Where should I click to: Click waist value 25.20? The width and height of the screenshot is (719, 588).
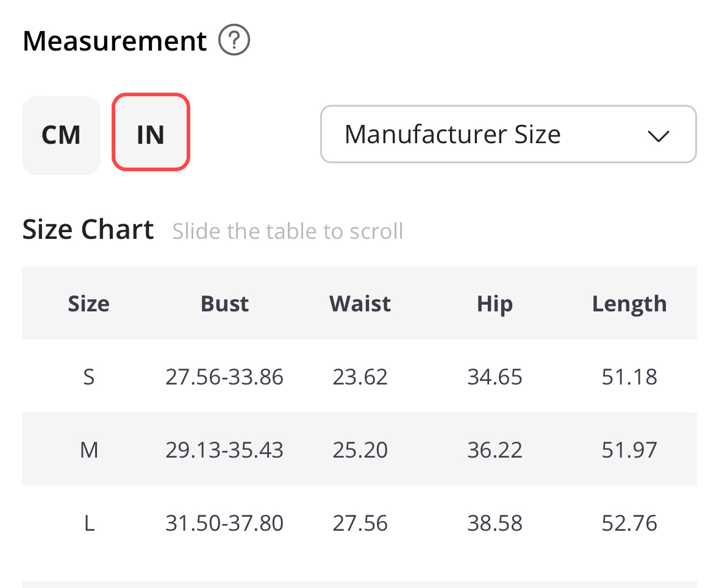[x=360, y=450]
